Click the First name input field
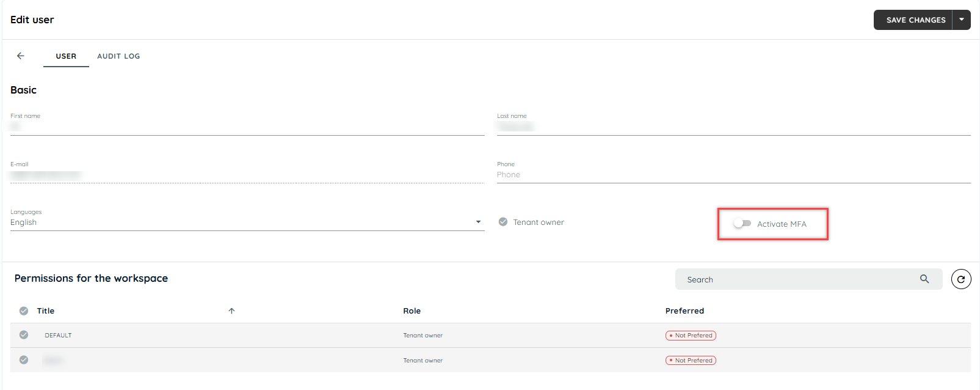Viewport: 980px width, 390px height. coord(247,127)
